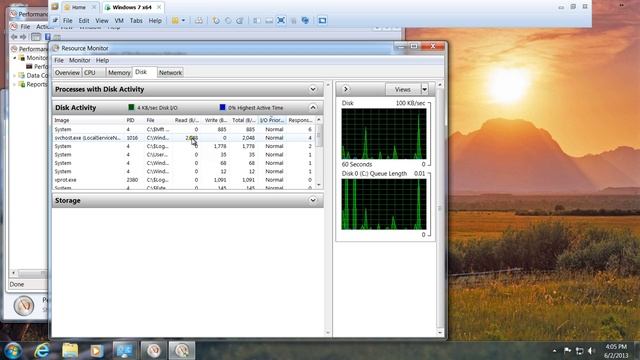640x360 pixels.
Task: Collapse the Disk Activity section
Action: point(313,107)
